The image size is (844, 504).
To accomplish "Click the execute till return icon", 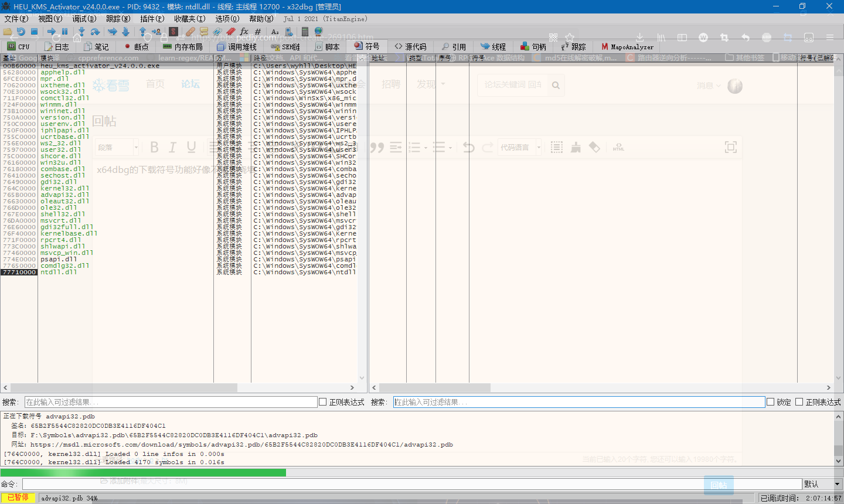I will [x=142, y=32].
